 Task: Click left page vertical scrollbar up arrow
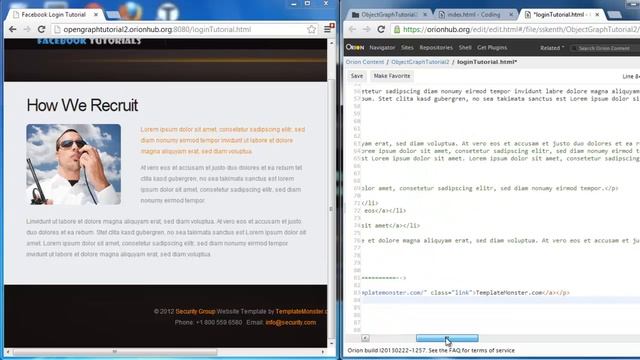[331, 42]
